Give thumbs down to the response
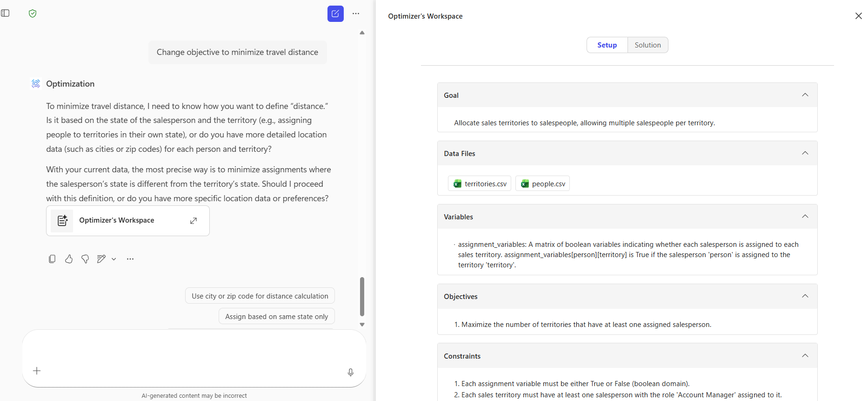This screenshot has height=401, width=868. point(85,259)
